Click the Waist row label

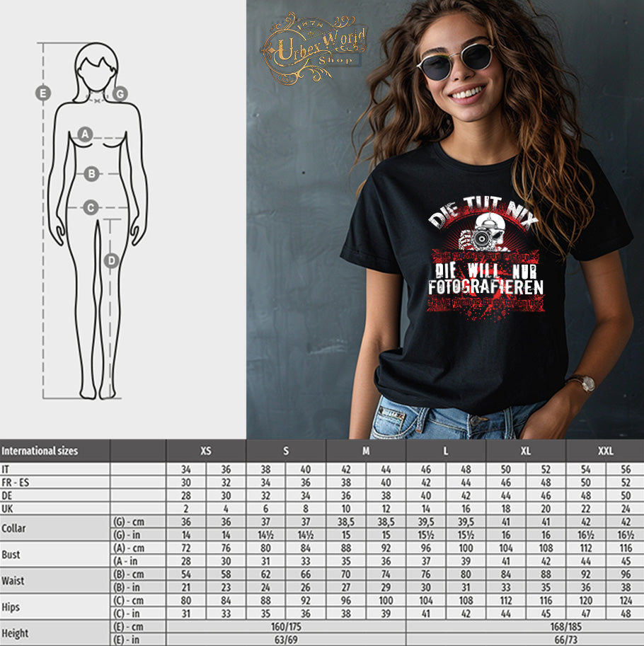(13, 581)
